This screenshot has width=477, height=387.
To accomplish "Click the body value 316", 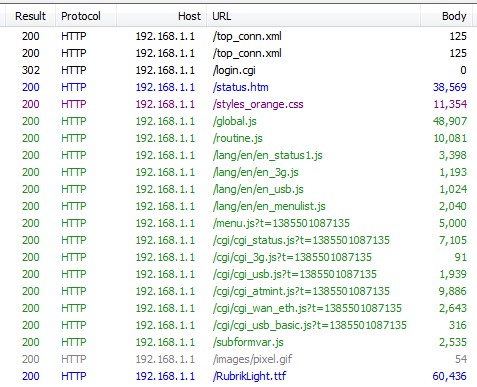I will tap(458, 325).
